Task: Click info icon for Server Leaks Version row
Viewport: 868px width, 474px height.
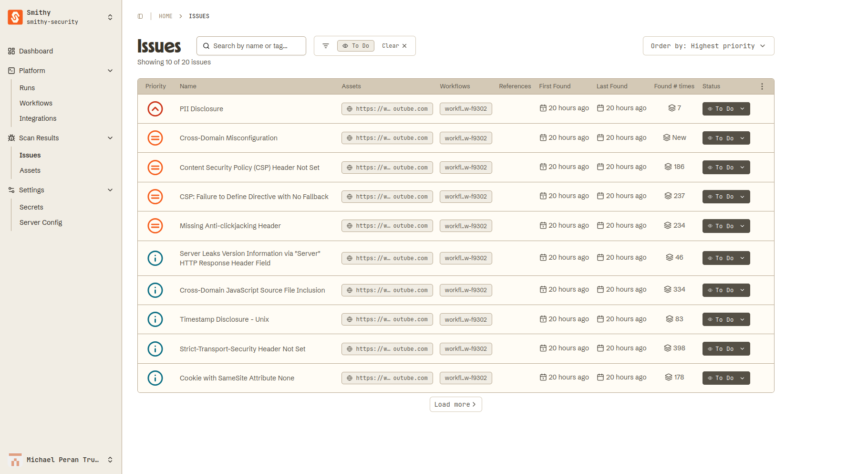Action: point(155,258)
